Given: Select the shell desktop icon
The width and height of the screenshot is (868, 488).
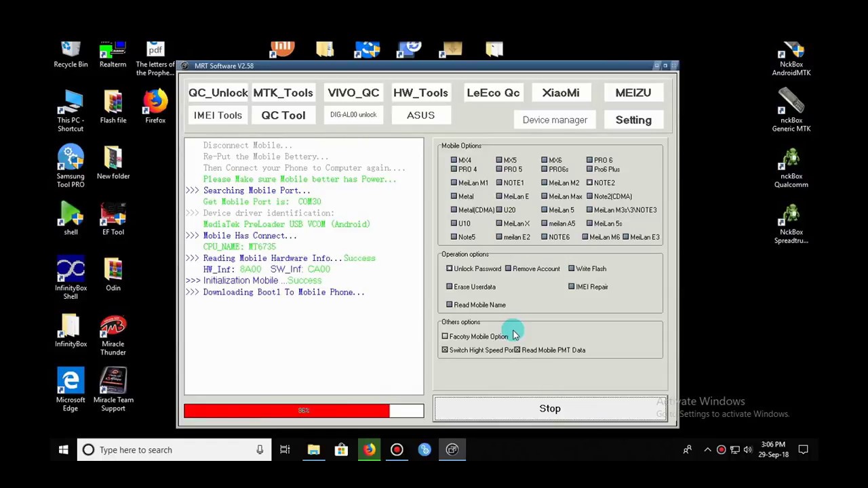Looking at the screenshot, I should pyautogui.click(x=71, y=219).
